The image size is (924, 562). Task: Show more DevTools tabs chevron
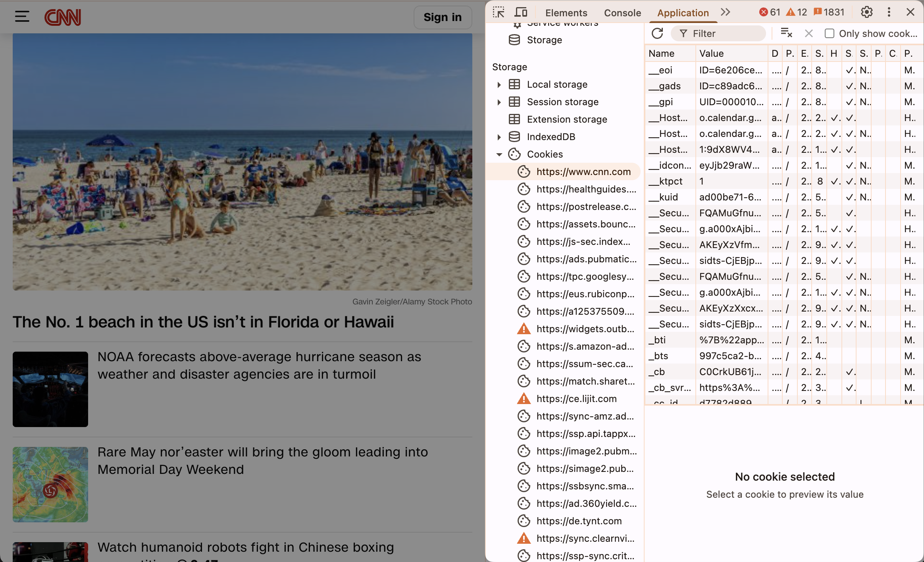point(726,12)
